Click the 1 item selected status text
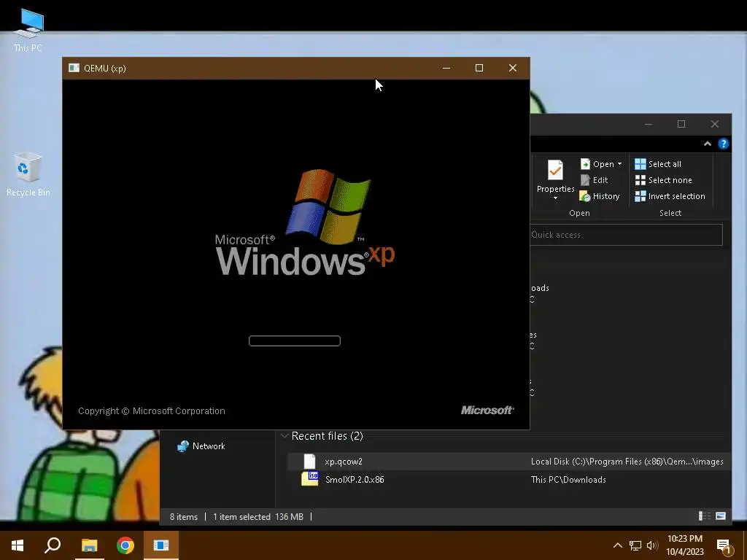The width and height of the screenshot is (747, 560). coord(241,517)
